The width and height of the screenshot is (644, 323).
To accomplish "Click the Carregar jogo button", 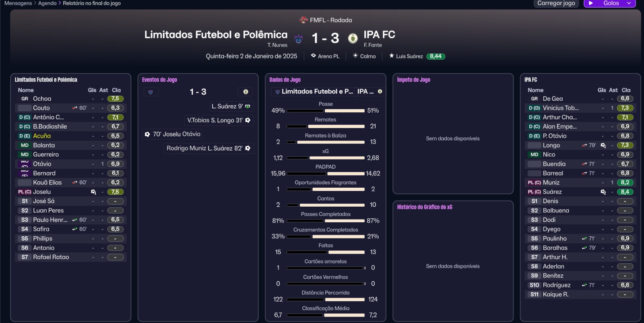I will click(556, 3).
